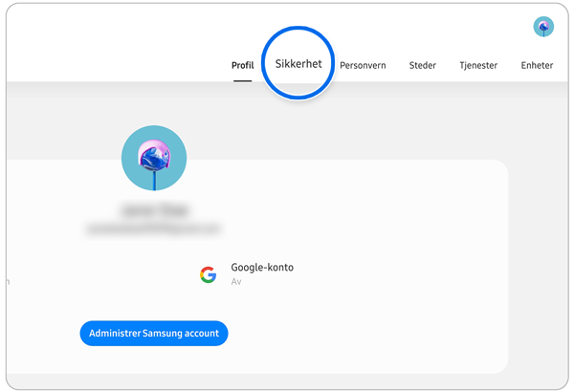Select the Steder tab
574x392 pixels.
(422, 66)
